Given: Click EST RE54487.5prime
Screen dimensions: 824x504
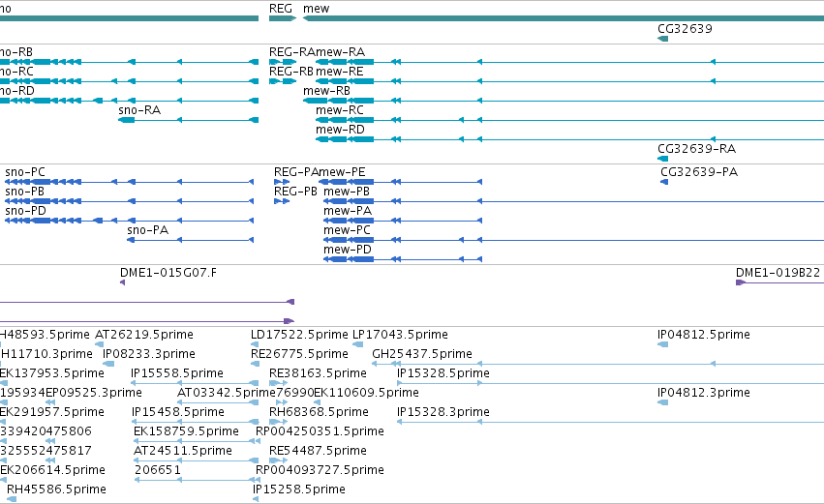Looking at the screenshot, I should coord(318,452).
